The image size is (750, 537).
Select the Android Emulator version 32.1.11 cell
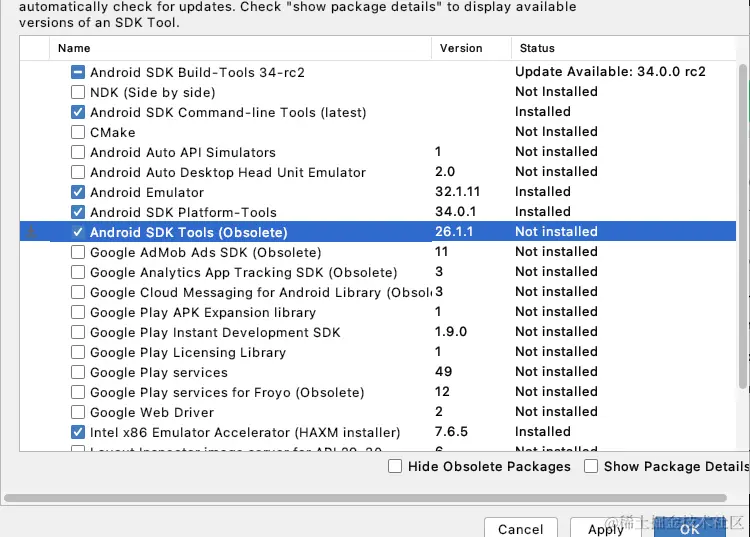click(x=457, y=192)
